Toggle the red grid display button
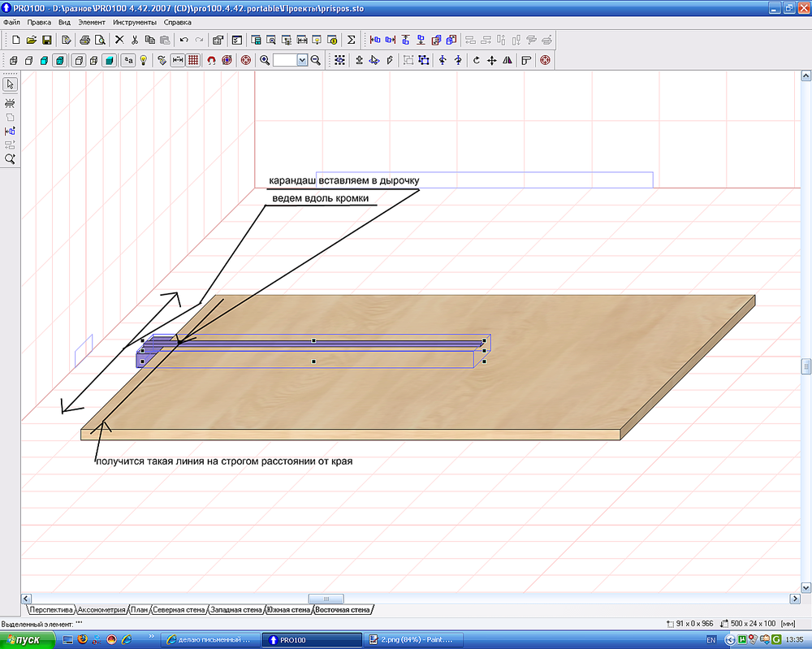 [x=193, y=60]
